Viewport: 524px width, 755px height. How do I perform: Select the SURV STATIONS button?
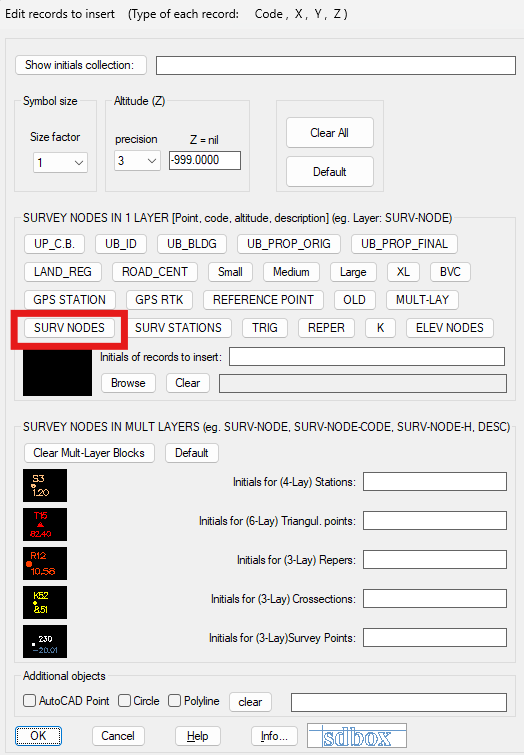point(178,327)
